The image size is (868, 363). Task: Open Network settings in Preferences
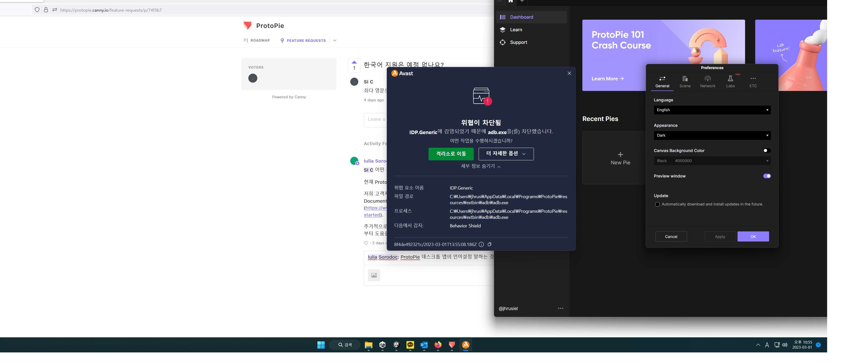tap(708, 81)
